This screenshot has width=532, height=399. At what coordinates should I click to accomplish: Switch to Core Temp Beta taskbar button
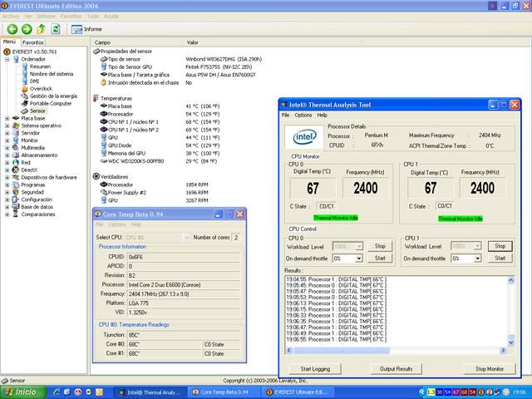pos(224,392)
